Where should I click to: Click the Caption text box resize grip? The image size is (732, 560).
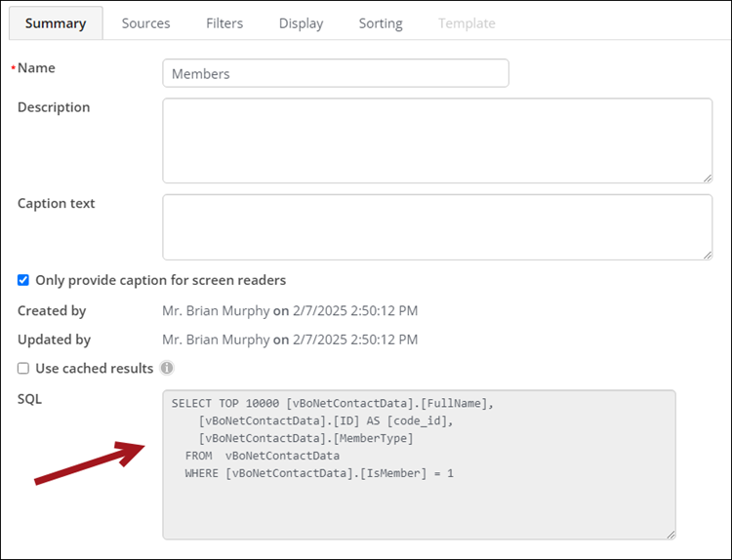[708, 255]
